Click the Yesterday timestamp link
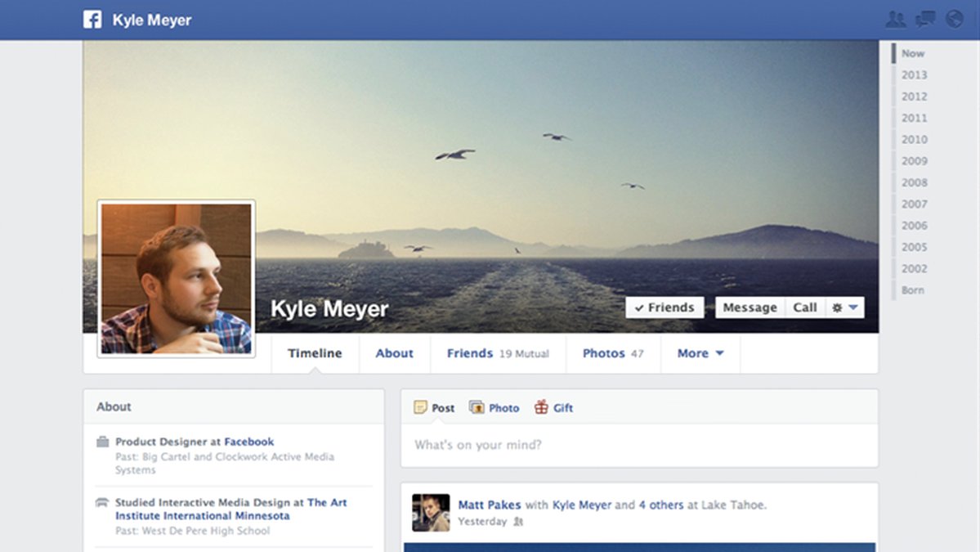 (482, 522)
